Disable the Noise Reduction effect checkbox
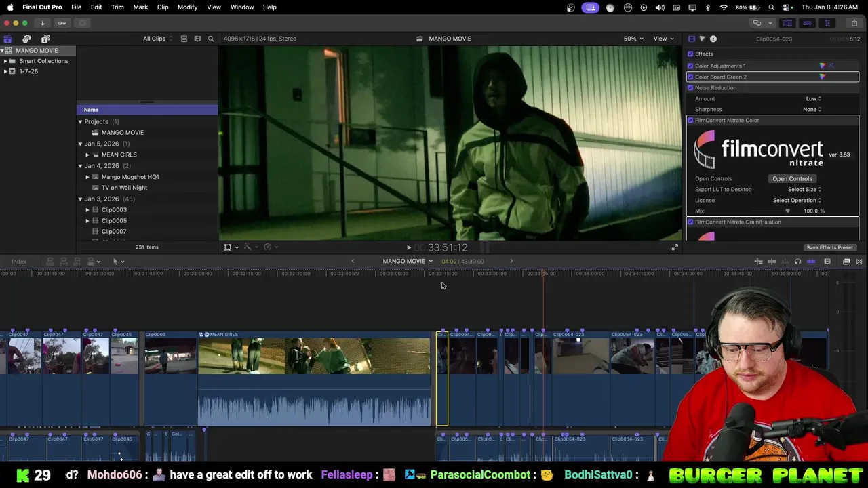 pos(690,88)
